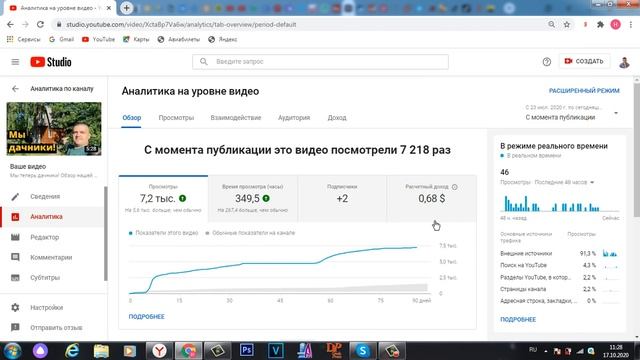Bookmark page with the star icon
640x360 pixels.
(x=567, y=24)
